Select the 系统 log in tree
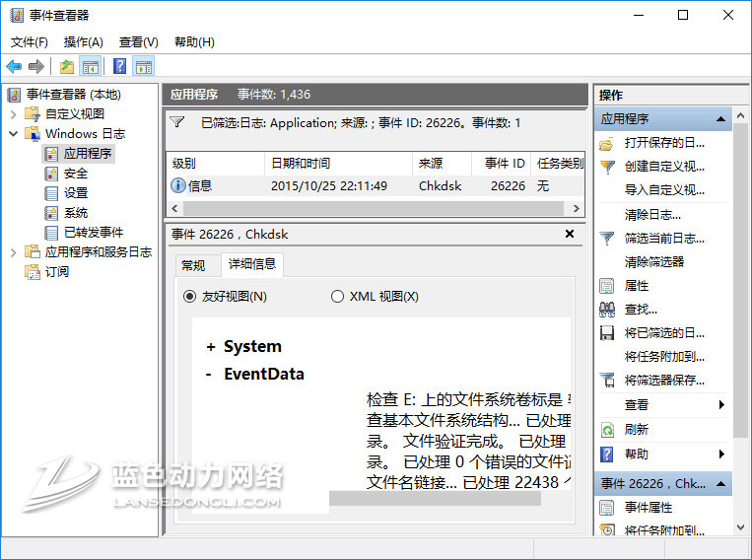The image size is (752, 560). [75, 212]
